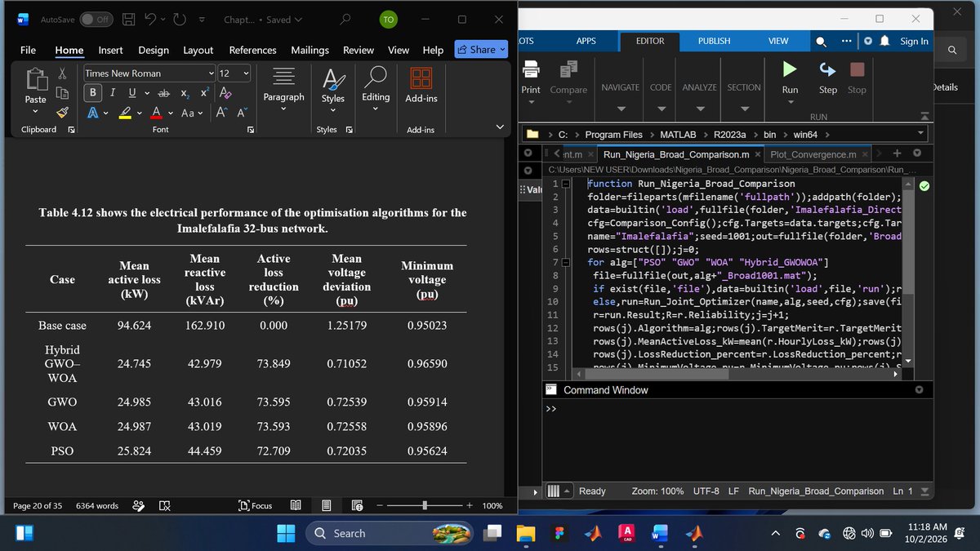The height and width of the screenshot is (551, 980).
Task: Run the MATLAB script with the green Run arrow
Action: point(790,69)
